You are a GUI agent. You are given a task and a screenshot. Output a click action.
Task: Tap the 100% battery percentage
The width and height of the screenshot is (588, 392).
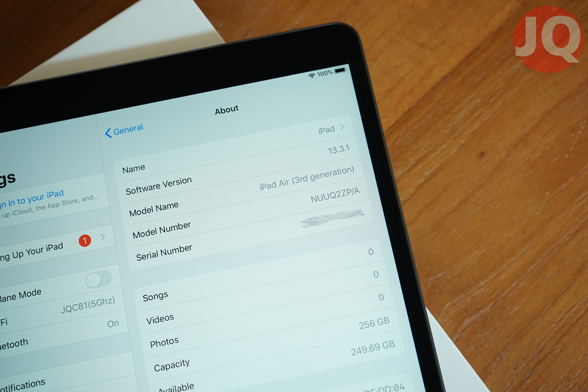[325, 73]
